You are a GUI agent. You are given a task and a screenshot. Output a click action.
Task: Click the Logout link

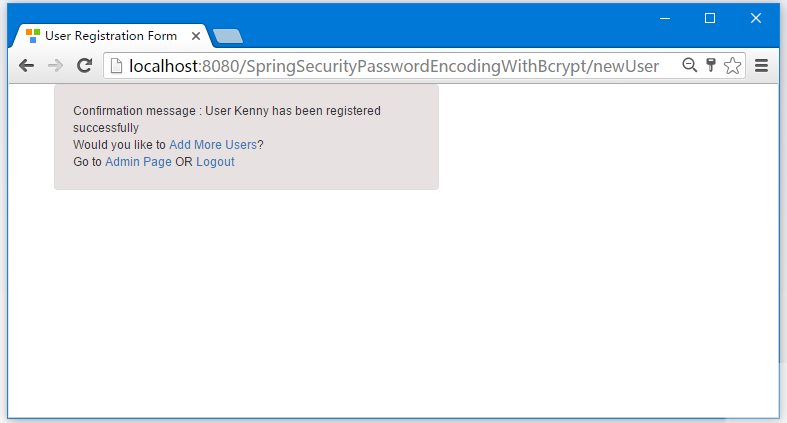[x=215, y=162]
